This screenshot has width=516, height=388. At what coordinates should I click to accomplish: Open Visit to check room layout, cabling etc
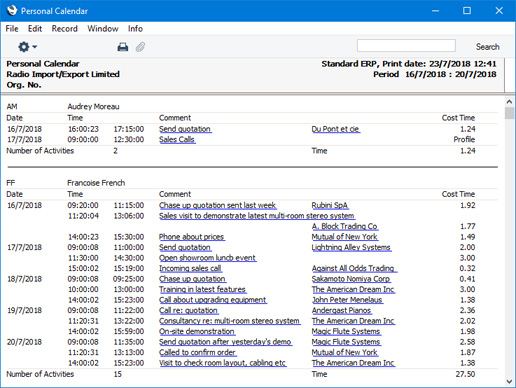point(223,363)
